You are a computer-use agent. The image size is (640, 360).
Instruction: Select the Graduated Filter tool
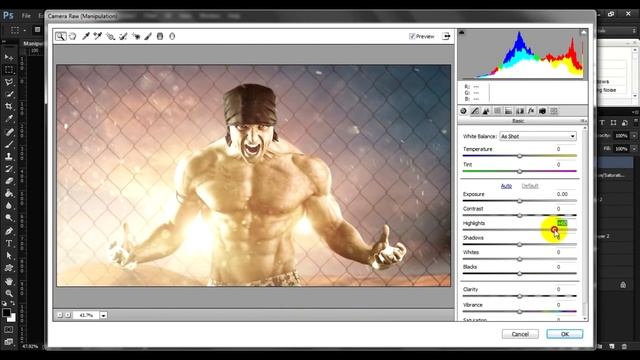(x=160, y=36)
